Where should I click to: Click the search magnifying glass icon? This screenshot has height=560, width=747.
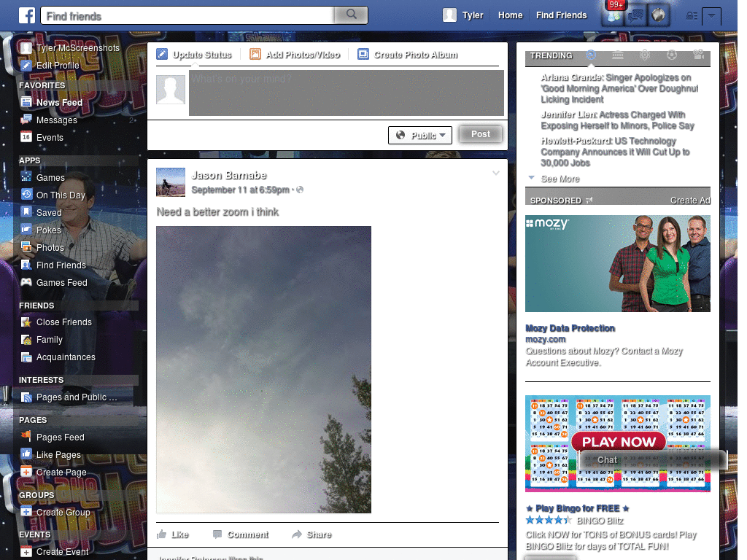tap(351, 15)
